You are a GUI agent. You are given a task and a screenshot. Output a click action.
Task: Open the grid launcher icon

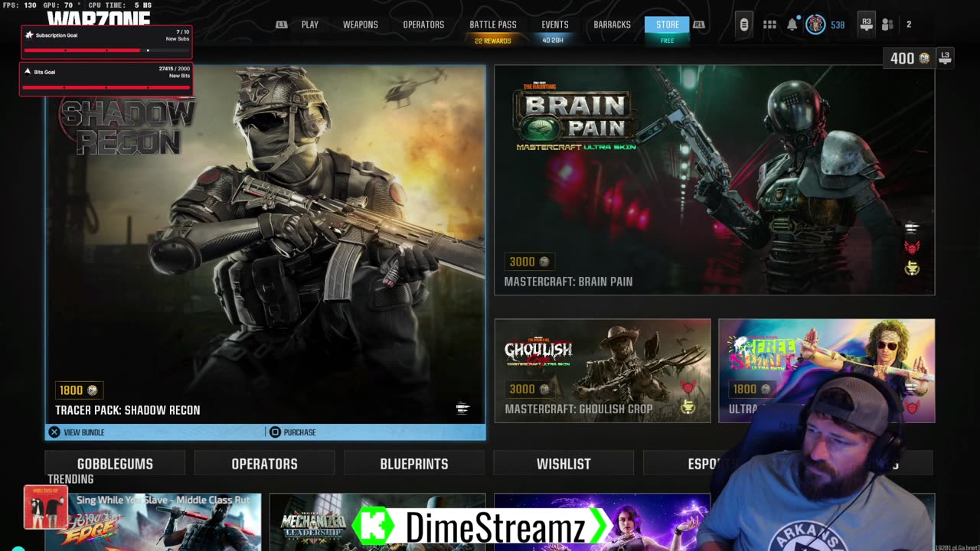point(769,24)
